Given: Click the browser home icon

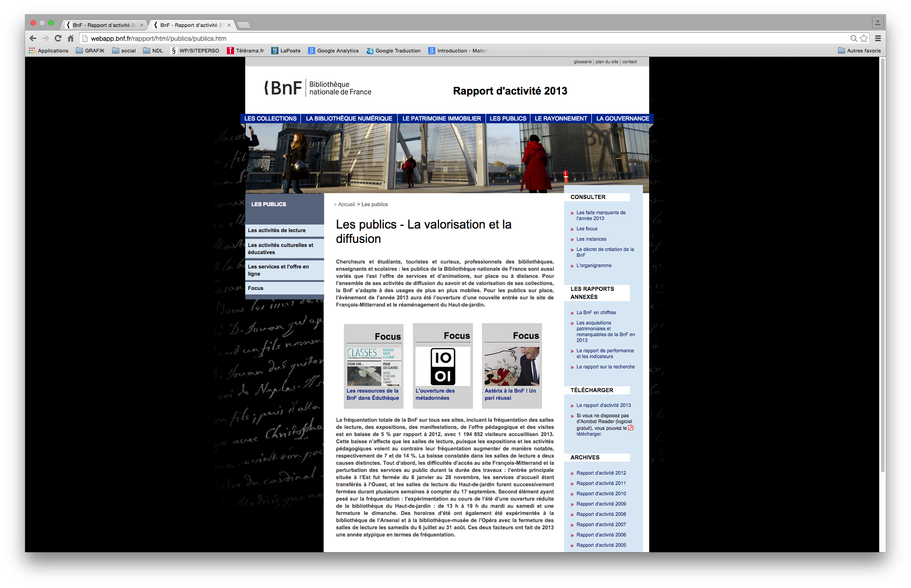Looking at the screenshot, I should pos(70,39).
